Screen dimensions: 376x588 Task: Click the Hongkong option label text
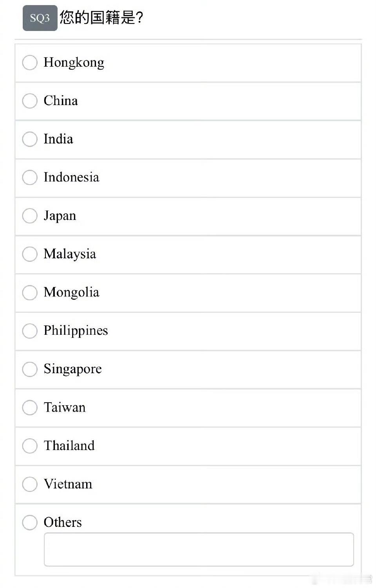74,62
